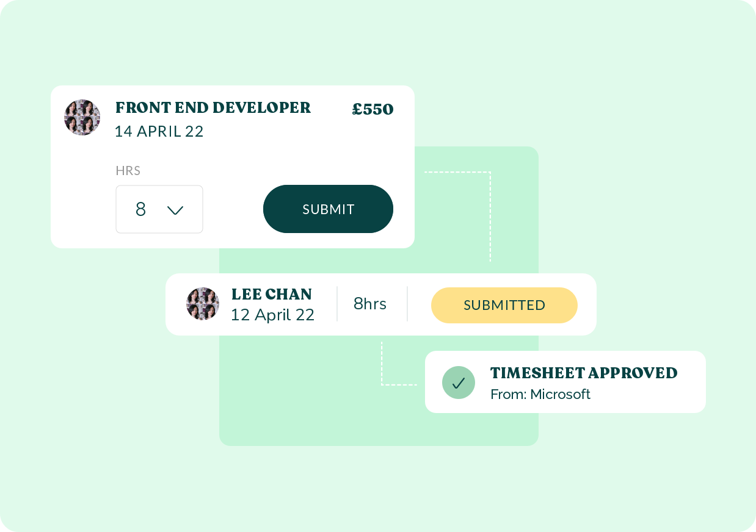Image resolution: width=756 pixels, height=532 pixels.
Task: Click the £550 amount
Action: tap(373, 110)
